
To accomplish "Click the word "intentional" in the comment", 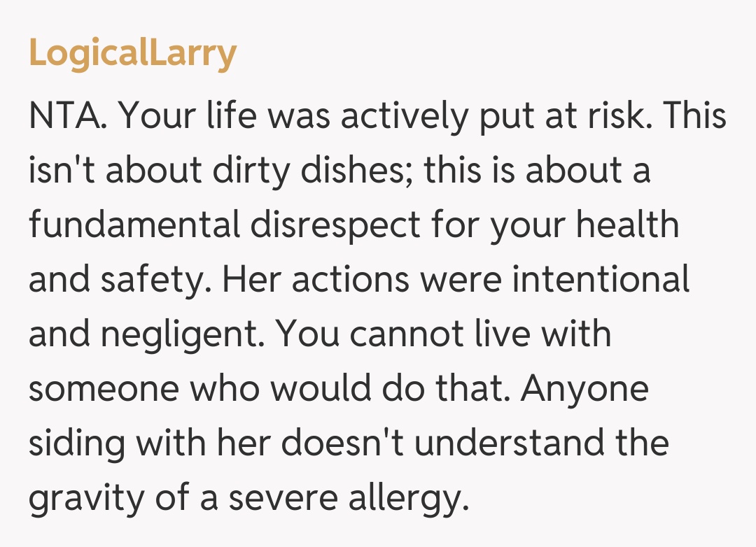I will click(x=602, y=280).
